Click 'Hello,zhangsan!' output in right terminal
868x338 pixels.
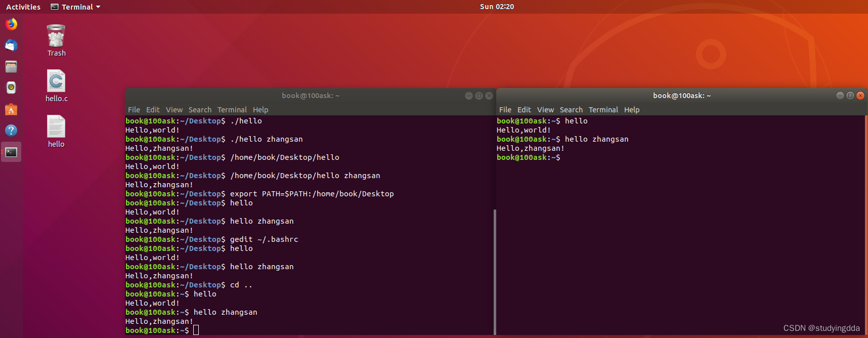coord(531,148)
